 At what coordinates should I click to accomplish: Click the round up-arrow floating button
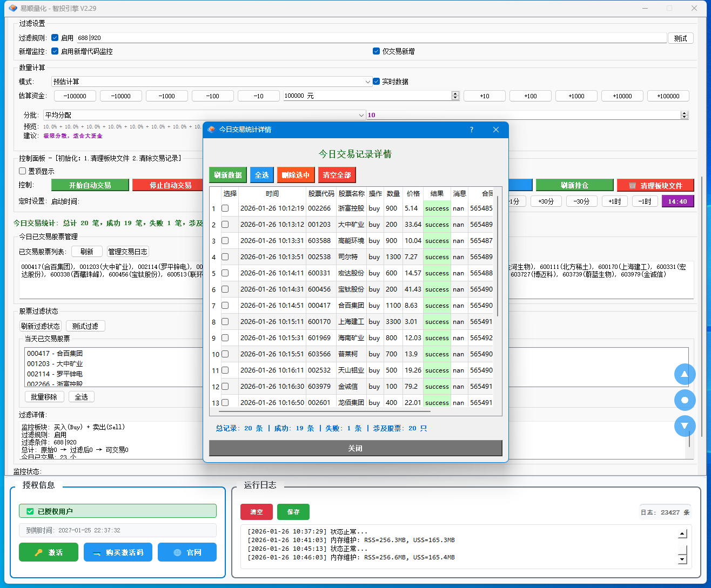pyautogui.click(x=685, y=374)
